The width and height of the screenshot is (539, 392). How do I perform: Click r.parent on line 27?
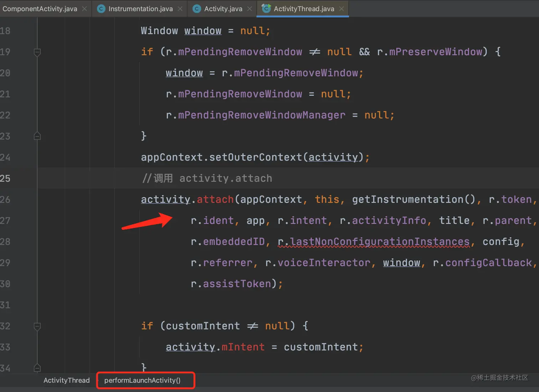(x=507, y=221)
